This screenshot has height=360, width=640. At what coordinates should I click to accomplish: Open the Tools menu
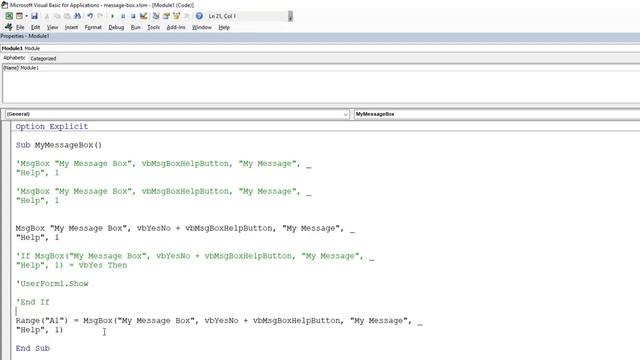(153, 27)
